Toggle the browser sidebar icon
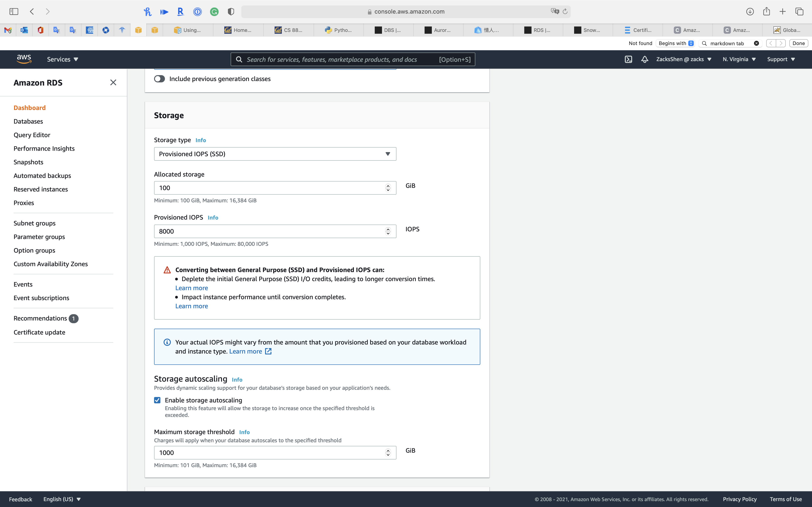The width and height of the screenshot is (812, 507). (x=14, y=12)
